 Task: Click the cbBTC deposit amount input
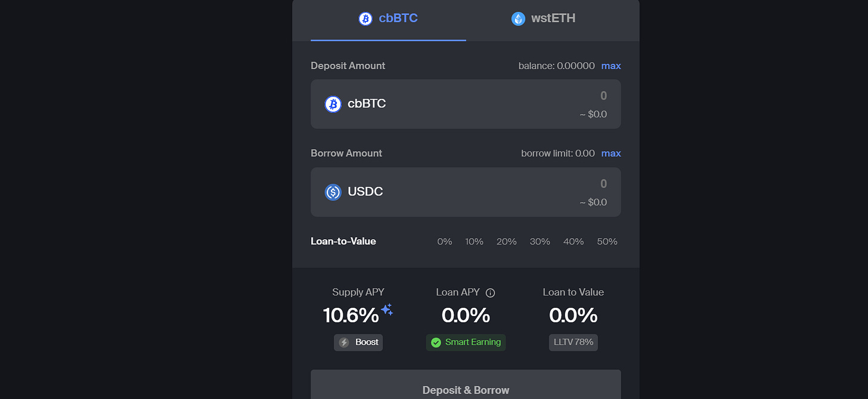point(466,104)
